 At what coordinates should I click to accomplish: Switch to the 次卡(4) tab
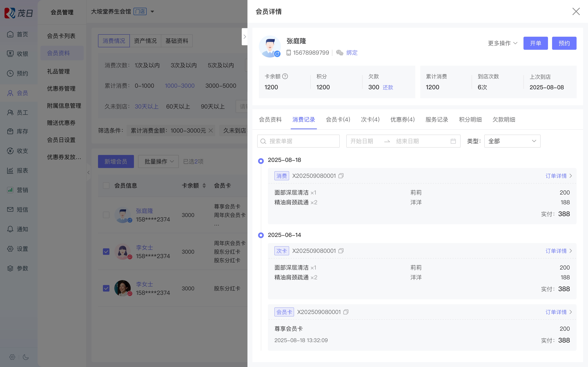coord(370,119)
